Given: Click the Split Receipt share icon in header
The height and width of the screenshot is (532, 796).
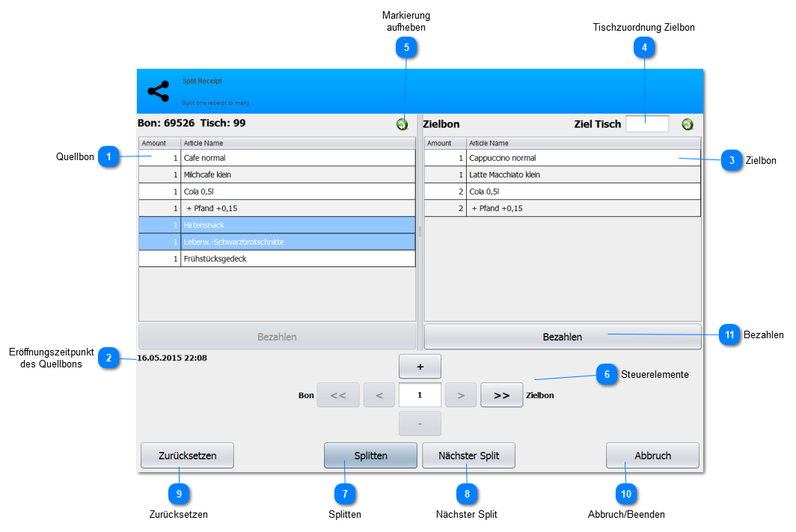Looking at the screenshot, I should click(159, 91).
